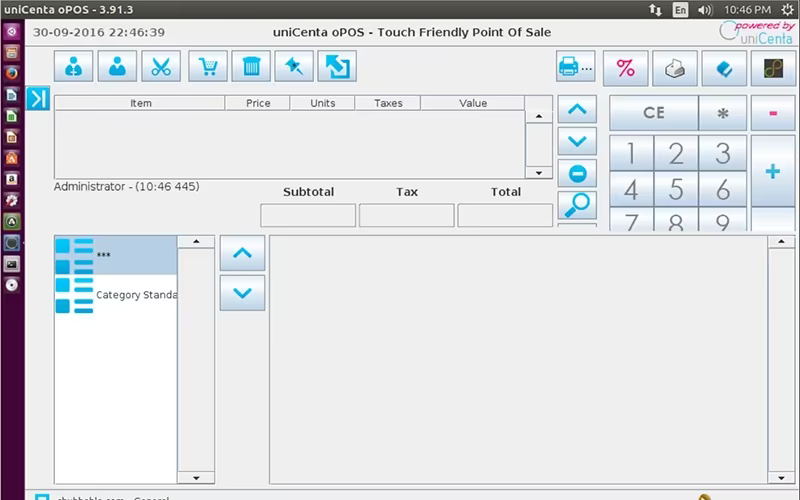Click the blue eraser icon button
The width and height of the screenshot is (800, 500).
pyautogui.click(x=724, y=68)
